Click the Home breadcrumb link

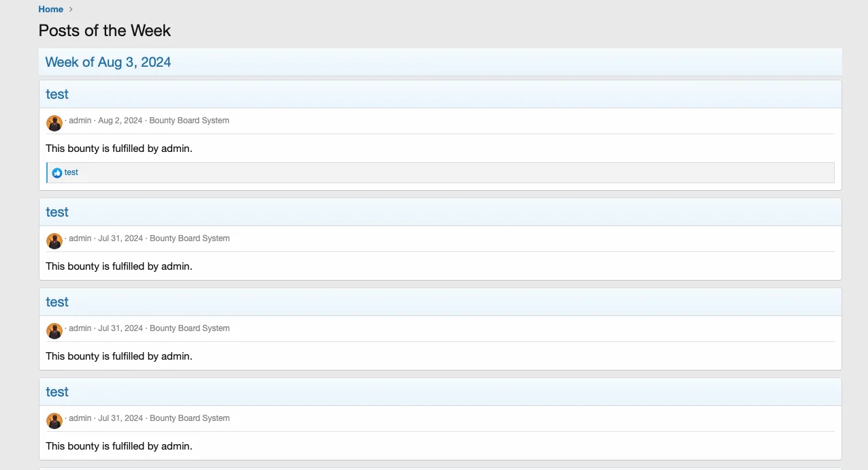click(50, 9)
